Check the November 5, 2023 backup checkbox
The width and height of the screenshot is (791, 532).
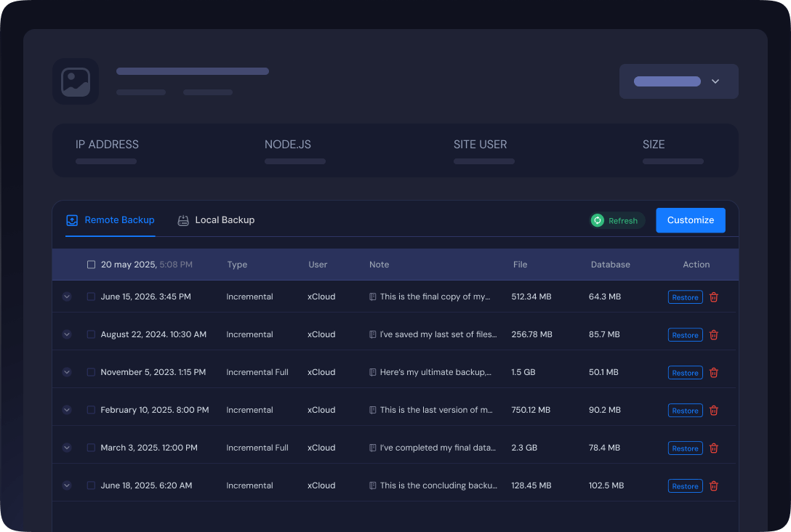[x=91, y=372]
